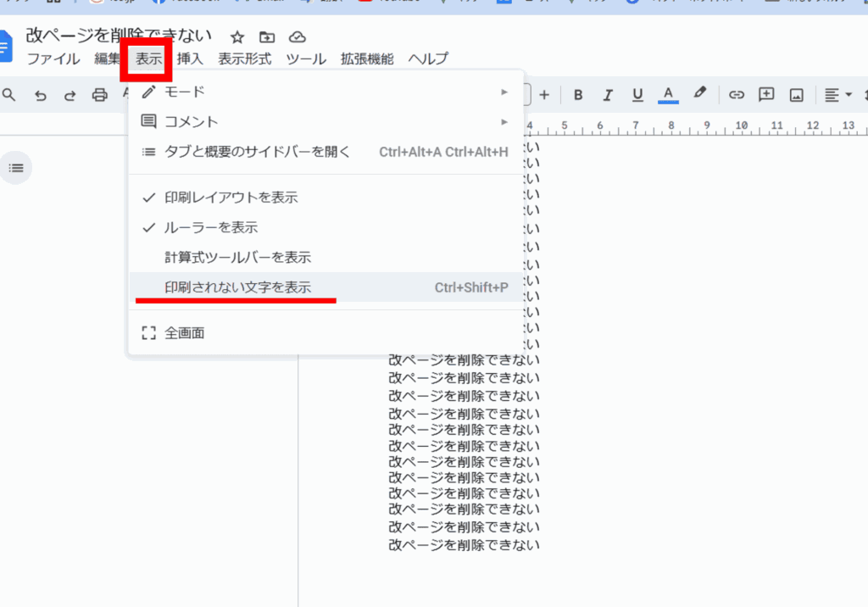Open the text color picker
This screenshot has width=868, height=607.
tap(668, 95)
